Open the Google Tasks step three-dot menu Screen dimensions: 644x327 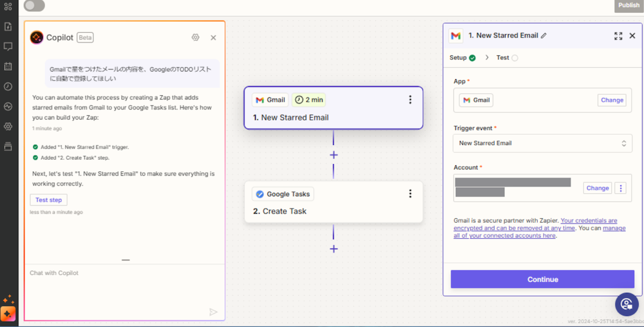click(410, 194)
